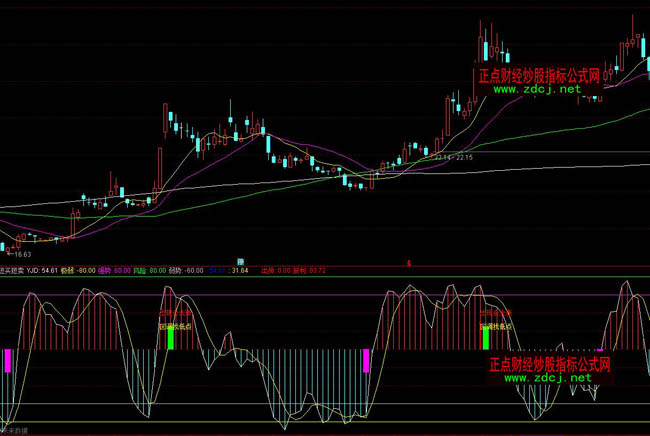Select the first green buy signal bar
This screenshot has width=650, height=436.
(x=170, y=339)
